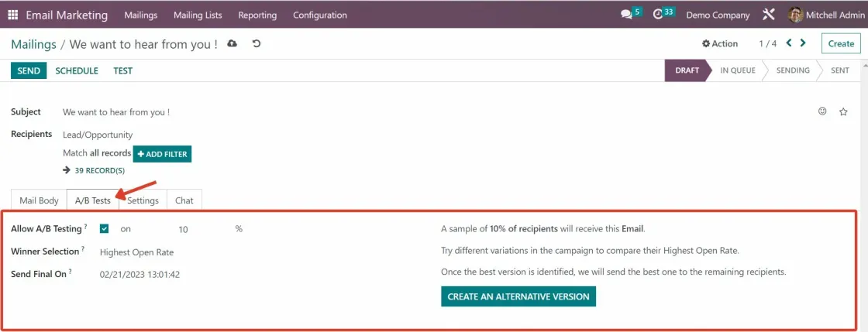Viewport: 868px width, 332px height.
Task: Click CREATE AN ALTERNATIVE VERSION button
Action: [x=518, y=296]
